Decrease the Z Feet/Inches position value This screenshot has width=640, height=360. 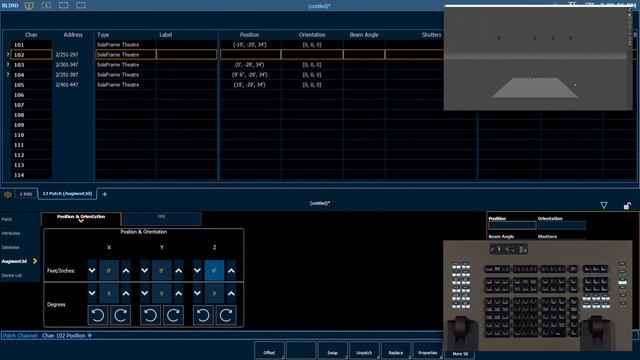[x=197, y=270]
